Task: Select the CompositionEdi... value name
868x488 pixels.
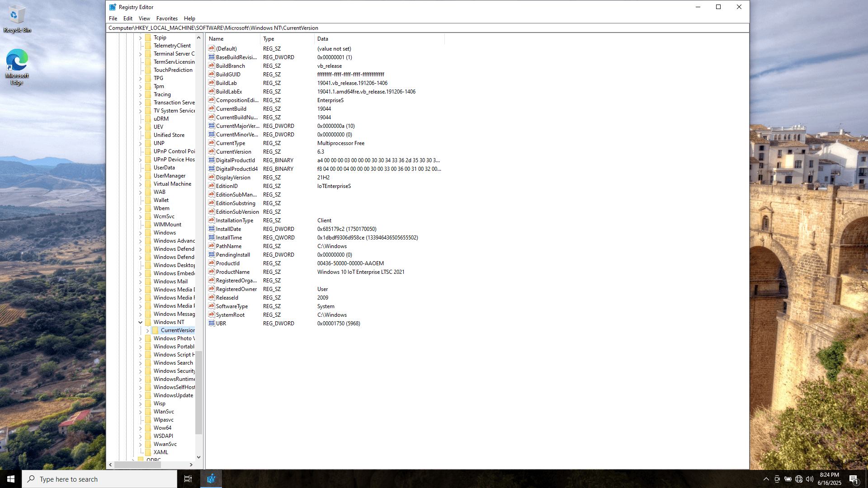Action: 237,100
